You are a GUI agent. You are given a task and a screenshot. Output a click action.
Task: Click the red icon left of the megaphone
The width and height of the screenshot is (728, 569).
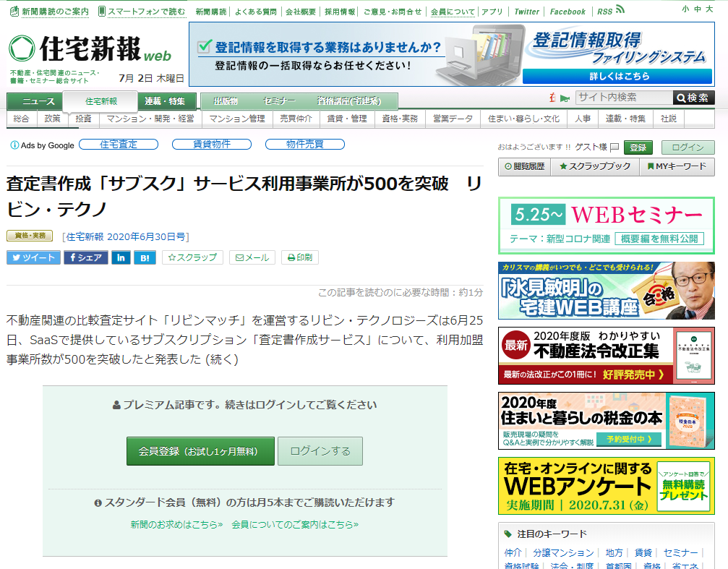coord(552,98)
